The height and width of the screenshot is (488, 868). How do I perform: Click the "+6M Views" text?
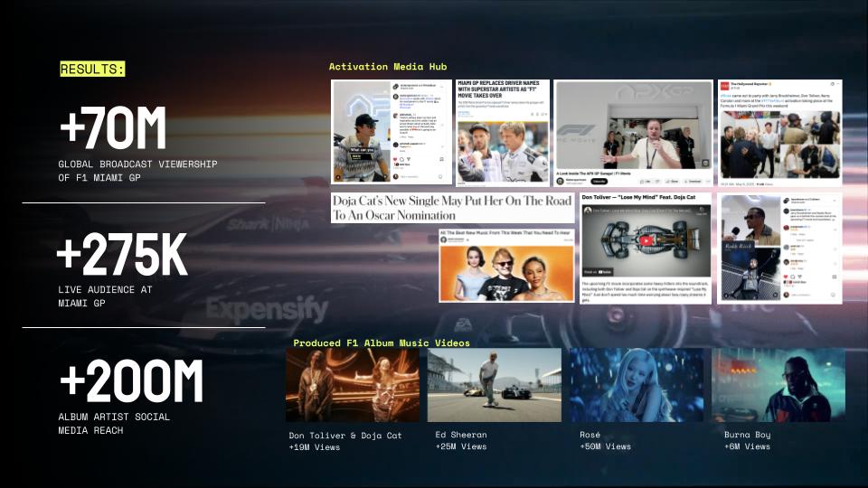point(748,446)
